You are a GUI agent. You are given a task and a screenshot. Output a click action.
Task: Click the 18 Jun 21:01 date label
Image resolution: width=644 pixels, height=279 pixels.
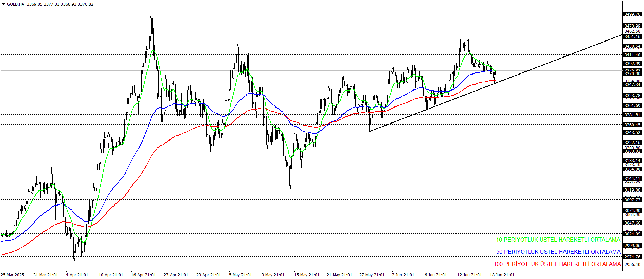[x=502, y=275]
